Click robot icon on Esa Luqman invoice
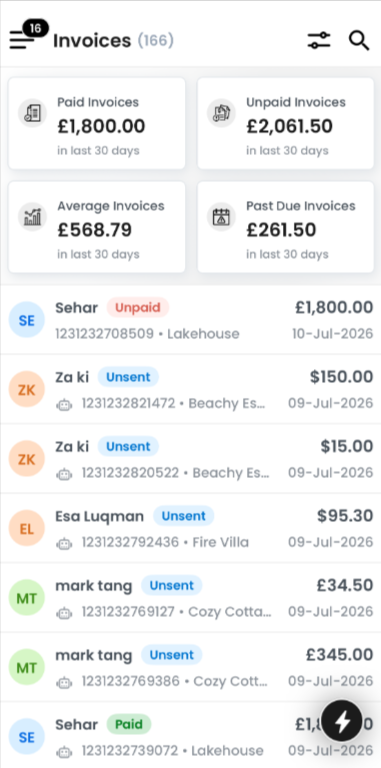 [64, 543]
